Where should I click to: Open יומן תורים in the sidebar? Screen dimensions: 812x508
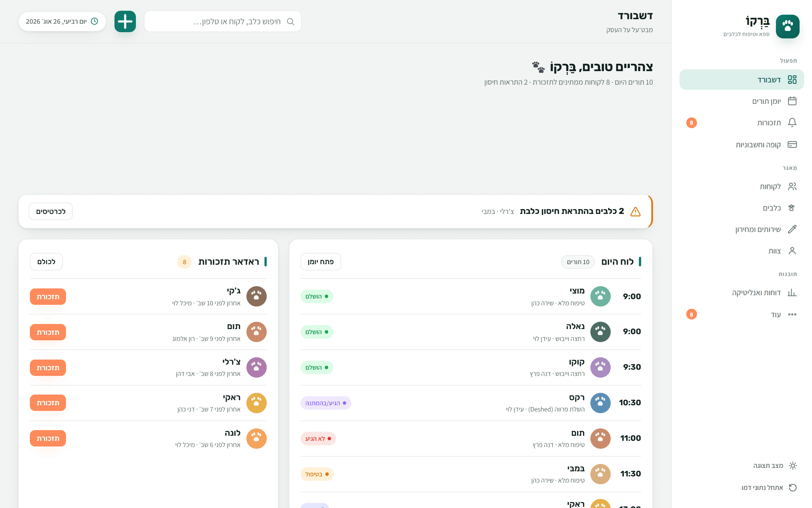point(742,101)
